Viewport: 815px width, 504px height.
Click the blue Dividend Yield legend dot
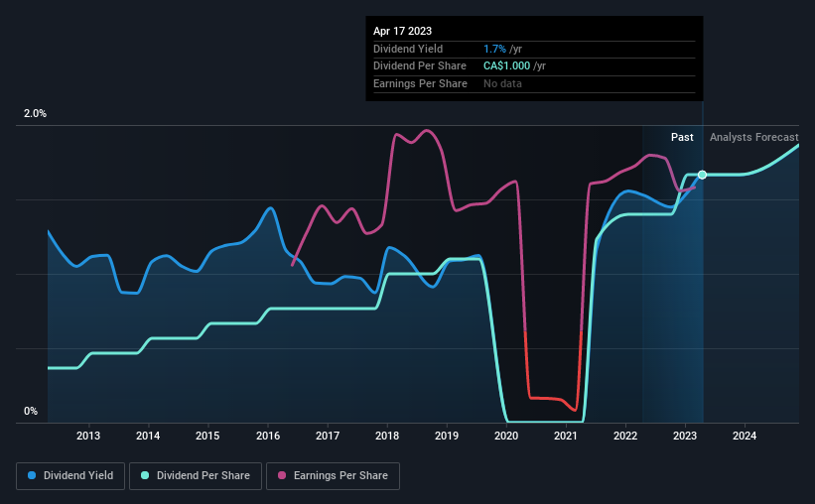(x=32, y=475)
